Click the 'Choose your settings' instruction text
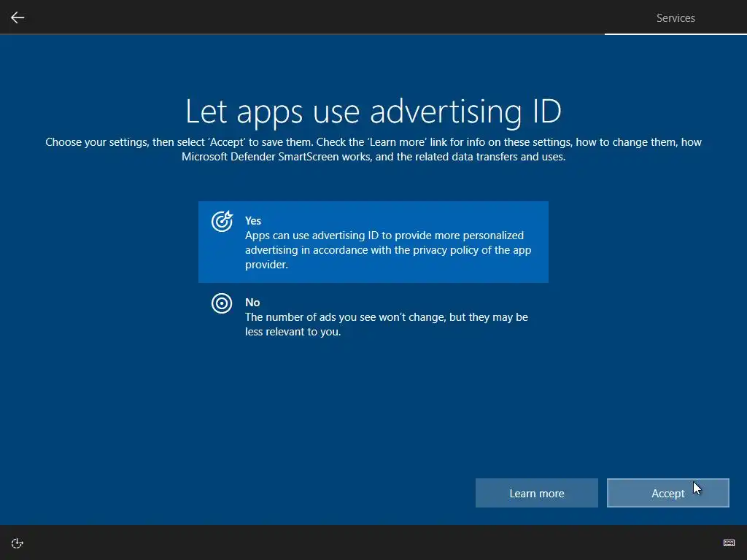The width and height of the screenshot is (747, 560). click(373, 149)
